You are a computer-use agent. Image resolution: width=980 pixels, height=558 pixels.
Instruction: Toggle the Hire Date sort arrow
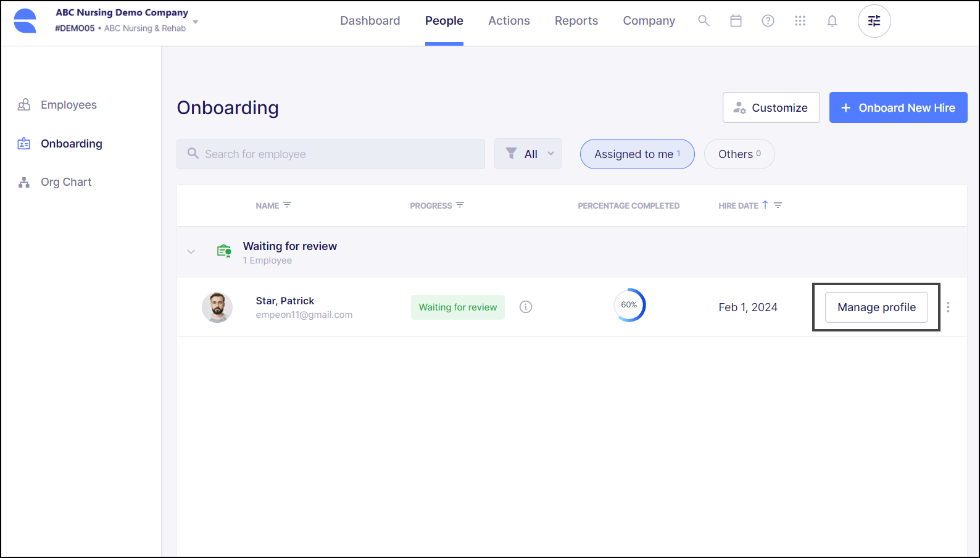pyautogui.click(x=765, y=205)
